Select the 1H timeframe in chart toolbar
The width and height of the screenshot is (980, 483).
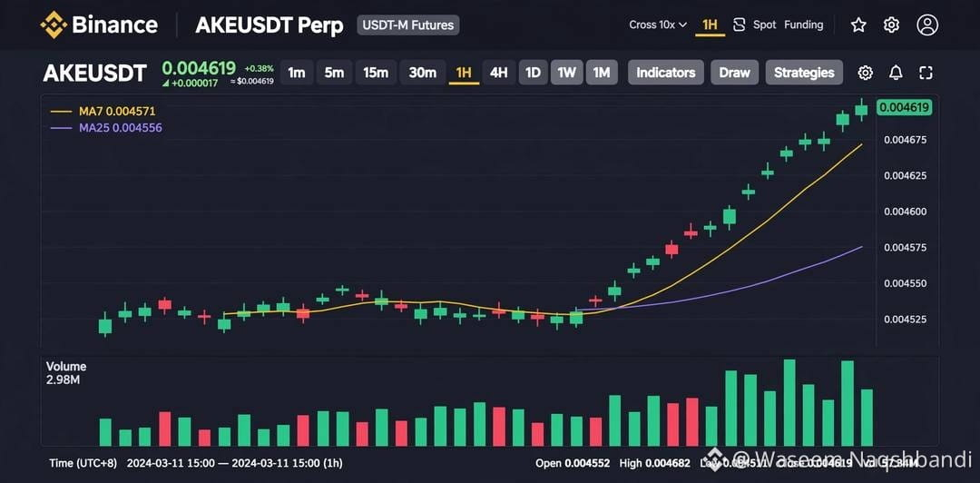click(x=464, y=73)
